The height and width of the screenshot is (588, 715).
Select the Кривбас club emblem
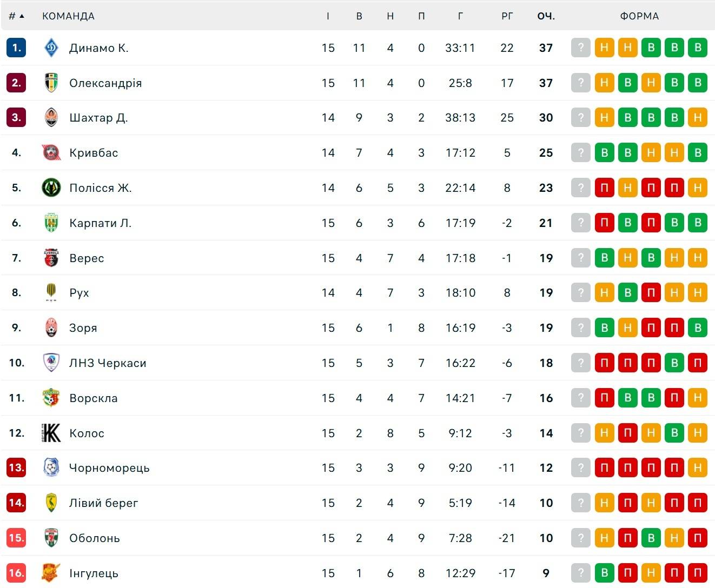click(x=51, y=152)
